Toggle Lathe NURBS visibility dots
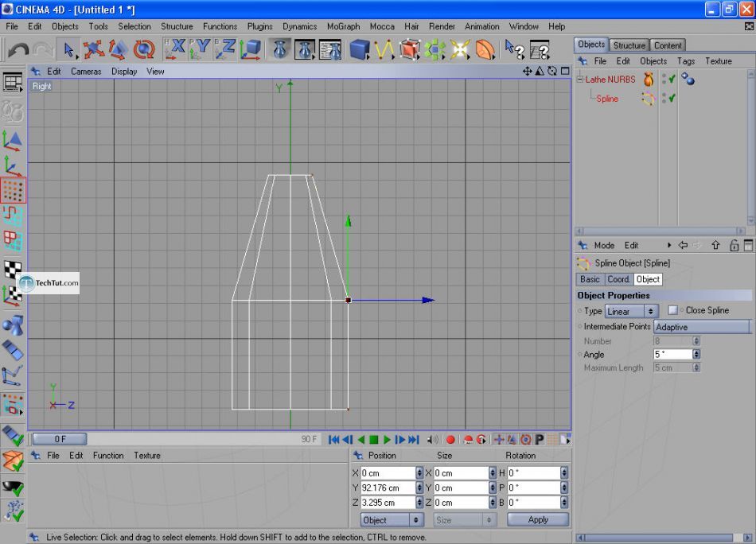The height and width of the screenshot is (544, 756). [x=664, y=79]
